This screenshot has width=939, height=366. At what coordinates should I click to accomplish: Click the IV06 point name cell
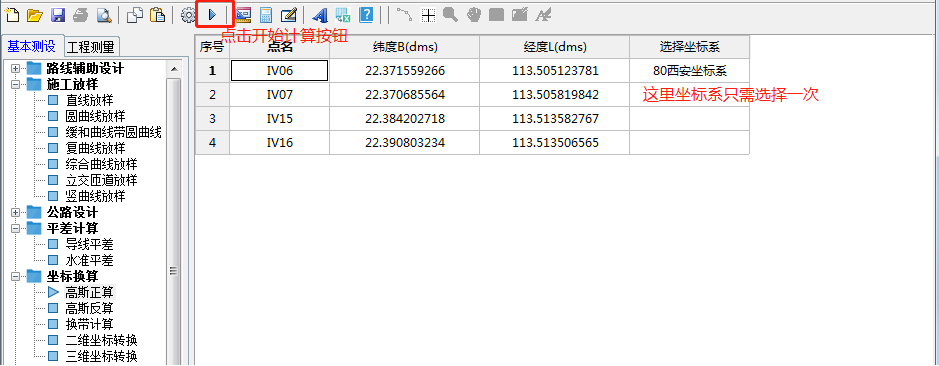coord(280,71)
